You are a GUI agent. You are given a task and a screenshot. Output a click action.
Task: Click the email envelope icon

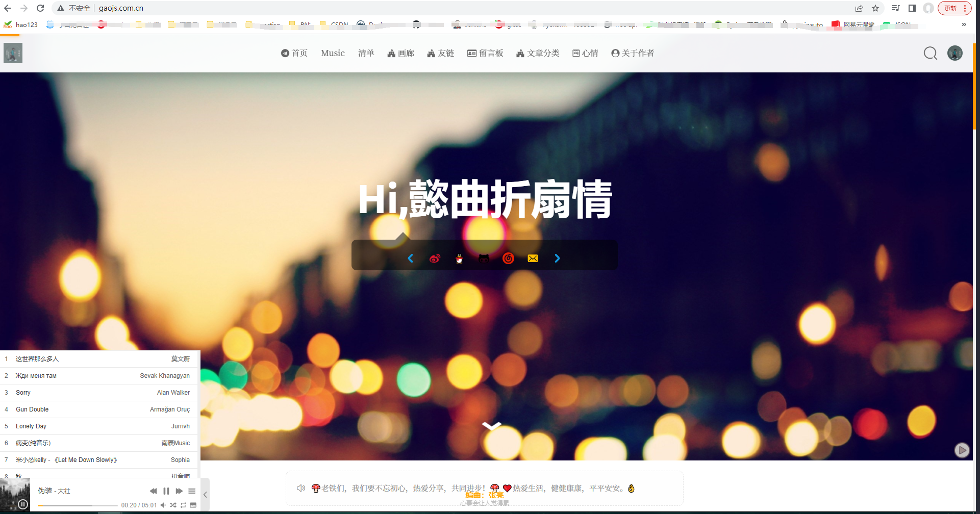533,259
